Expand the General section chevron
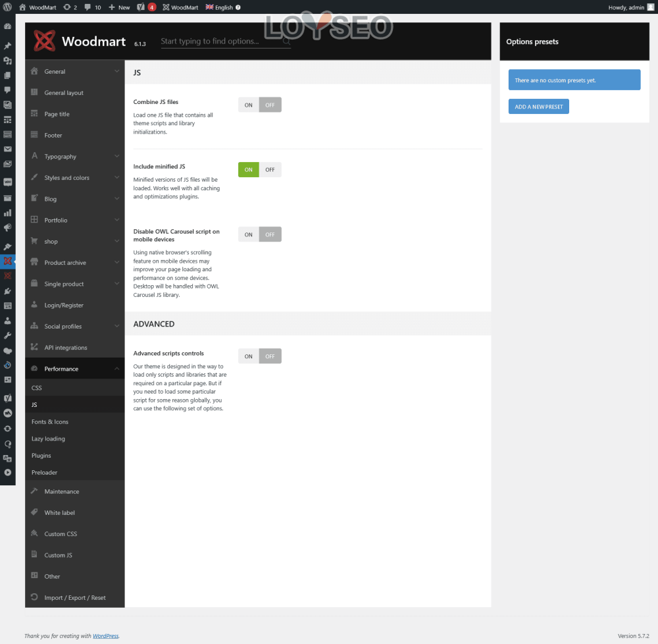Screen dimensions: 658x644 (116, 71)
